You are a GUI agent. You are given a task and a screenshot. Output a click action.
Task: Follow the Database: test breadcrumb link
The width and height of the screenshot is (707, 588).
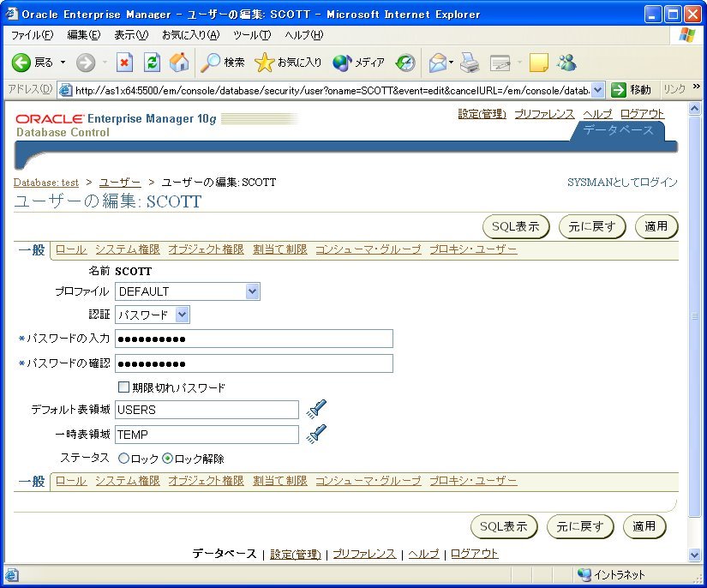pos(46,183)
